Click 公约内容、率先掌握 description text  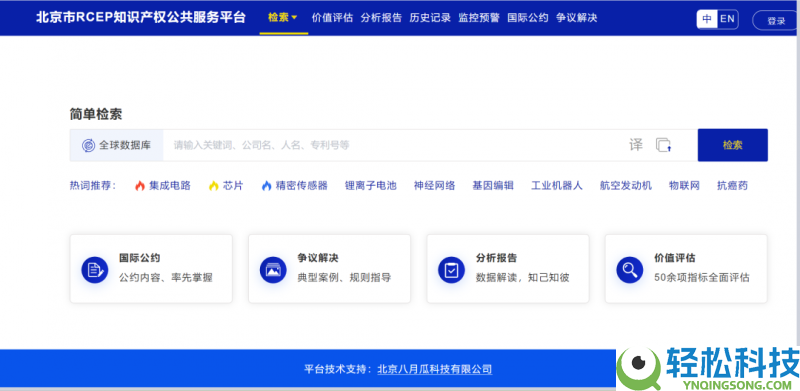[166, 278]
